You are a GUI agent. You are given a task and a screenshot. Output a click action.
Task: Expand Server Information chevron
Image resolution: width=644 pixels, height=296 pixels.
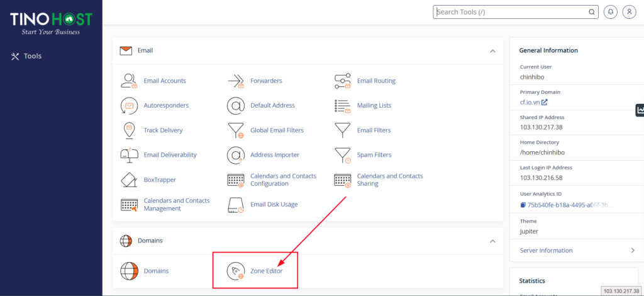(633, 251)
